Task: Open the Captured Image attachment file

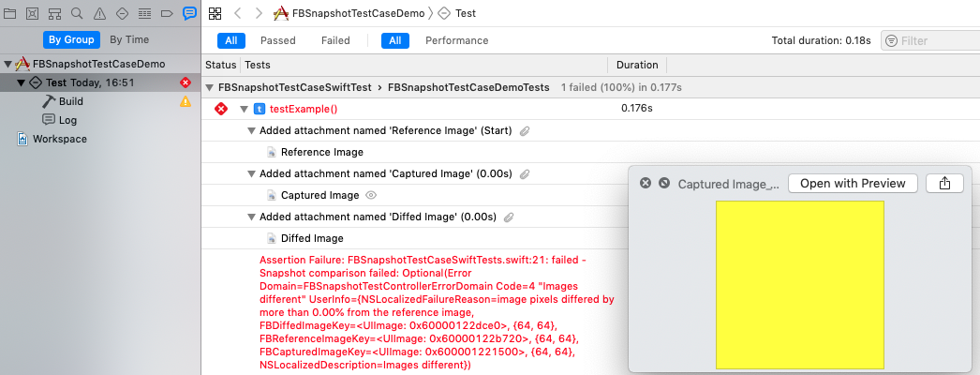Action: [320, 195]
